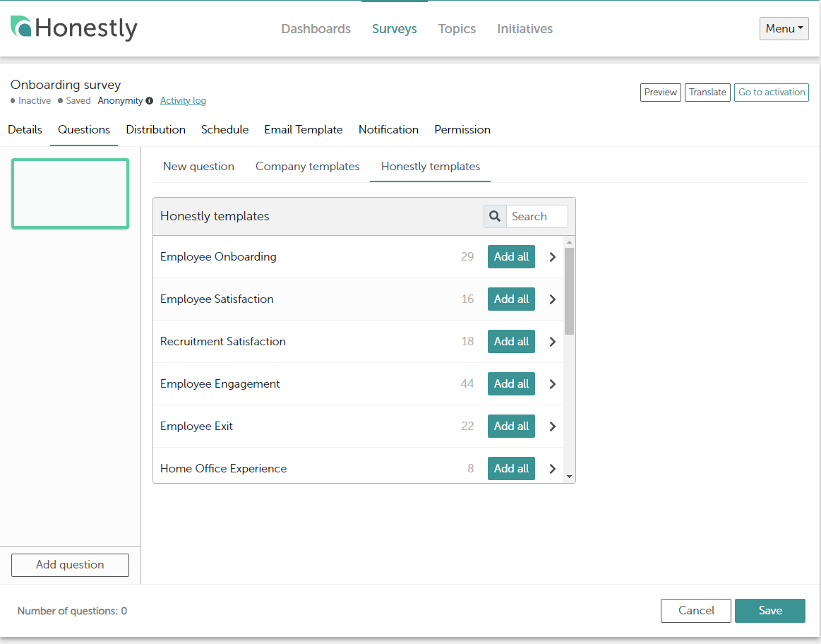
Task: Click the Anonymity info icon
Action: click(x=149, y=101)
